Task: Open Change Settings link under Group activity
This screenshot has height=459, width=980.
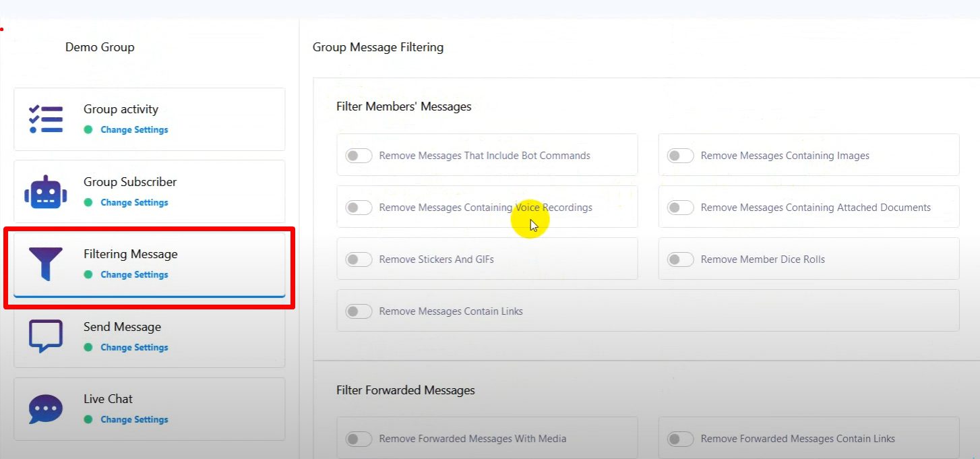Action: click(x=134, y=130)
